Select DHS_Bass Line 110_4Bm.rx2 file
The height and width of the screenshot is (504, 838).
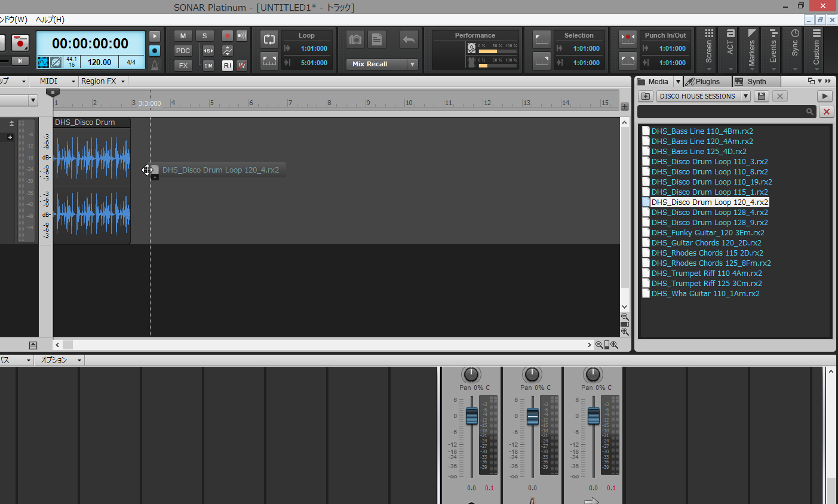click(702, 131)
